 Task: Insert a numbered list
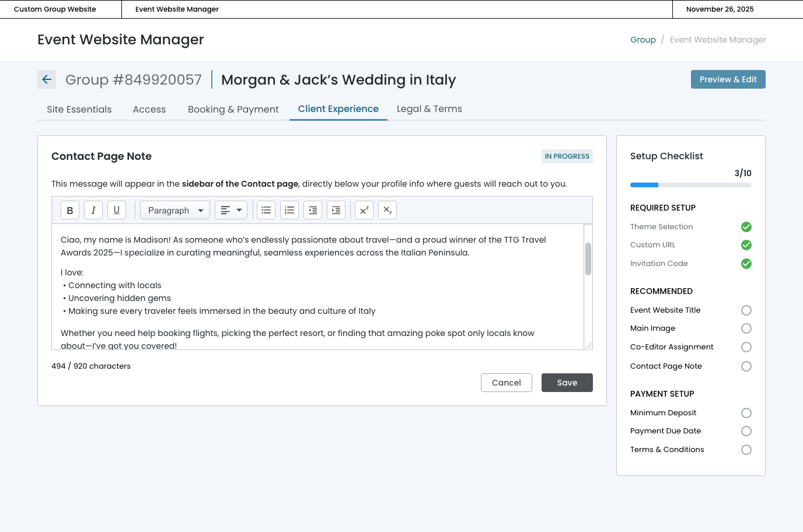pos(289,210)
